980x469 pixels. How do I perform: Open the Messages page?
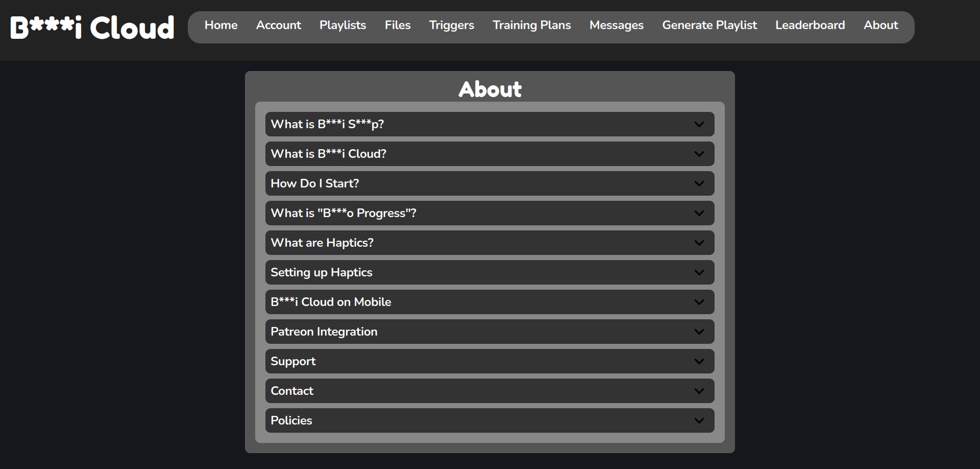[x=617, y=25]
